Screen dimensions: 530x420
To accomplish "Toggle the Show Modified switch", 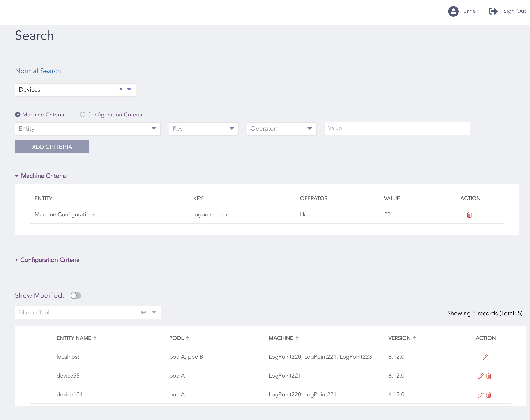I will coord(76,296).
